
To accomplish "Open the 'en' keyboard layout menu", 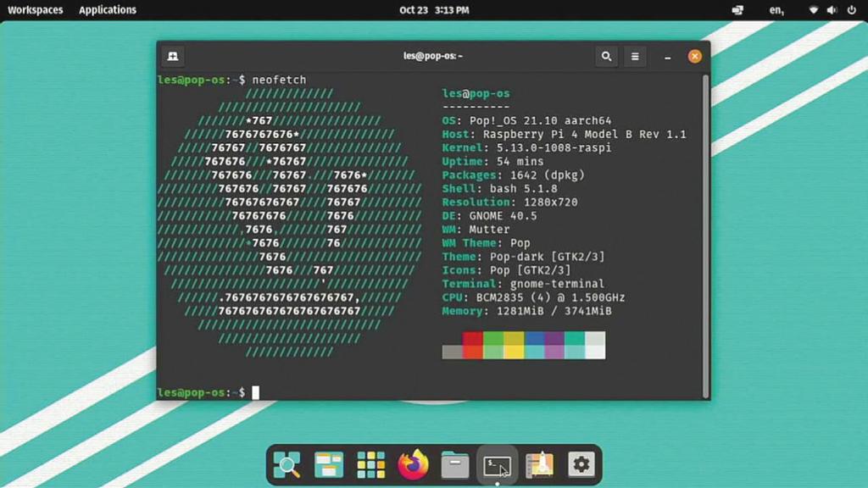I will [776, 10].
